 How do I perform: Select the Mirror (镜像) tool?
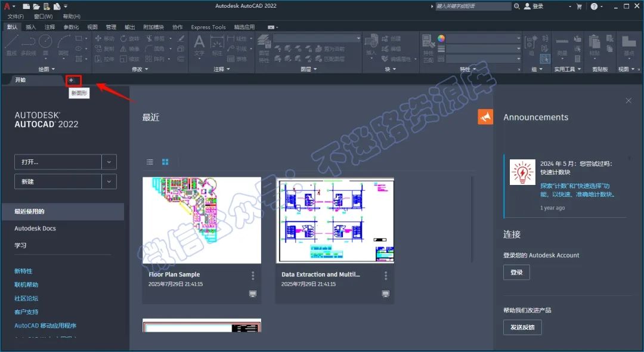point(130,48)
